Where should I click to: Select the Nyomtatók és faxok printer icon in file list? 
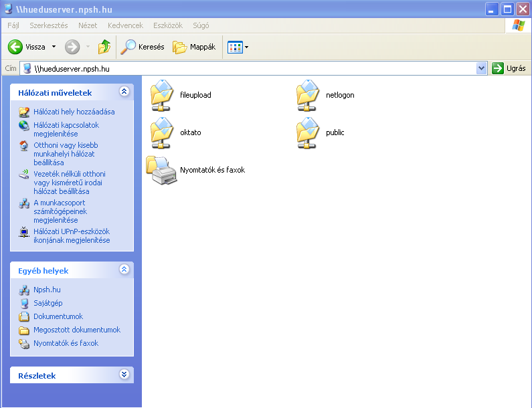click(161, 170)
